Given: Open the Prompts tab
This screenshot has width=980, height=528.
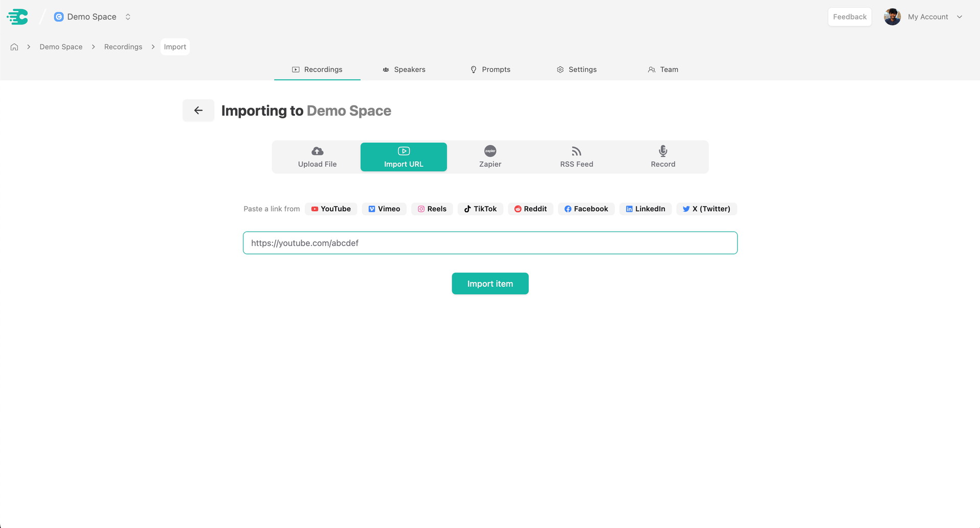Looking at the screenshot, I should pos(490,70).
